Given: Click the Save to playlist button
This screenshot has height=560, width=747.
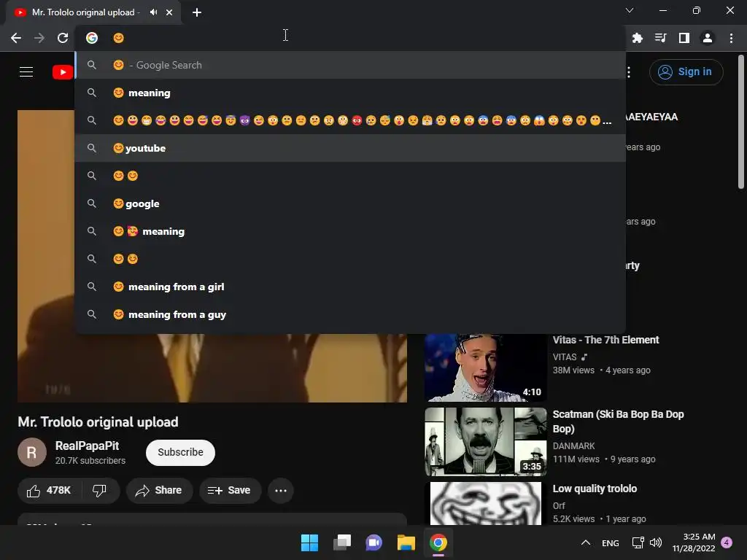Looking at the screenshot, I should pos(230,491).
